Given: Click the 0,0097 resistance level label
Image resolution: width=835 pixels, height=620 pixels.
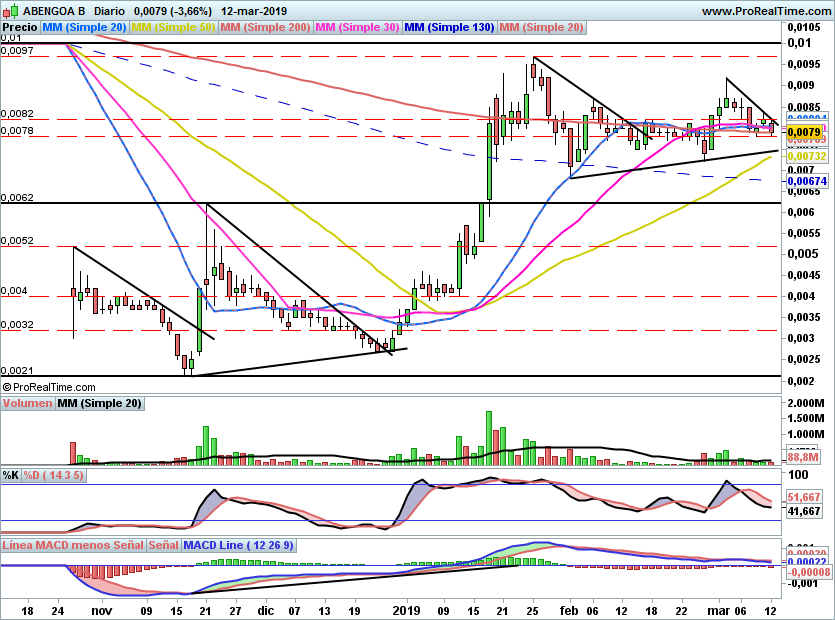Looking at the screenshot, I should (17, 51).
